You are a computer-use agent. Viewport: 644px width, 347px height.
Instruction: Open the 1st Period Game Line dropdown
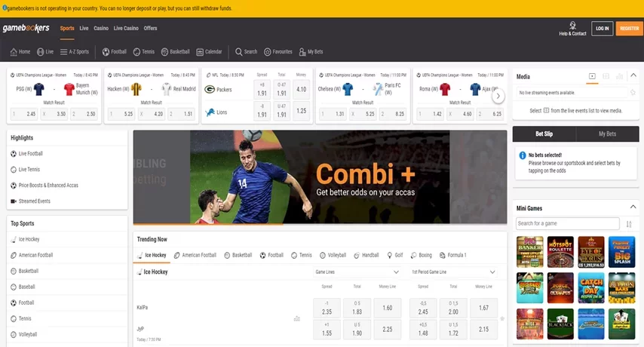pos(453,272)
